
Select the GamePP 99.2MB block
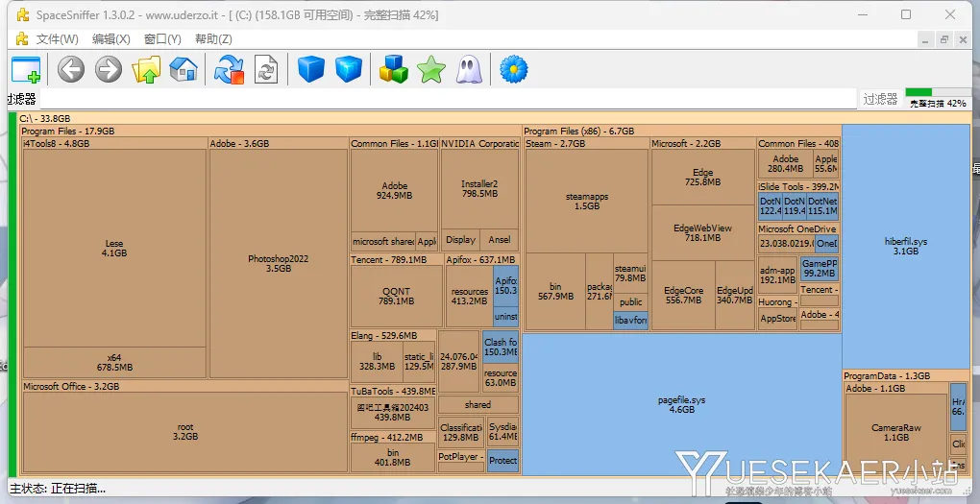click(x=820, y=268)
